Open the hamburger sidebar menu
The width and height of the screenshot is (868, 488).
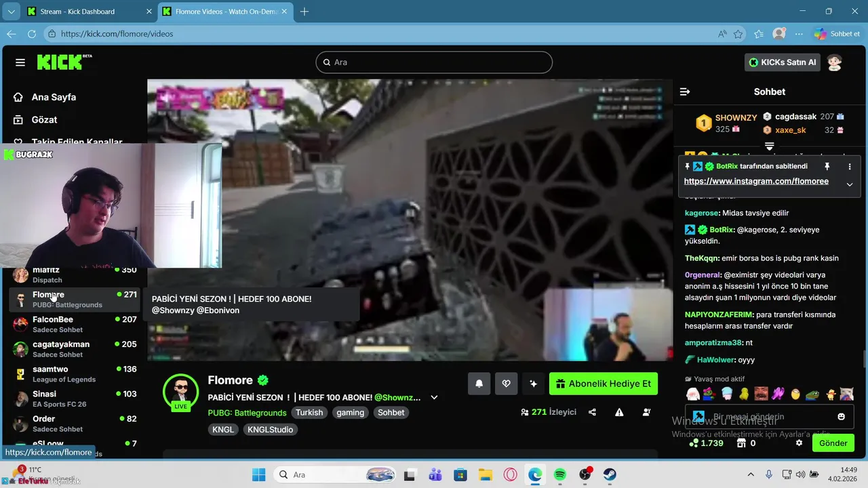[x=20, y=62]
